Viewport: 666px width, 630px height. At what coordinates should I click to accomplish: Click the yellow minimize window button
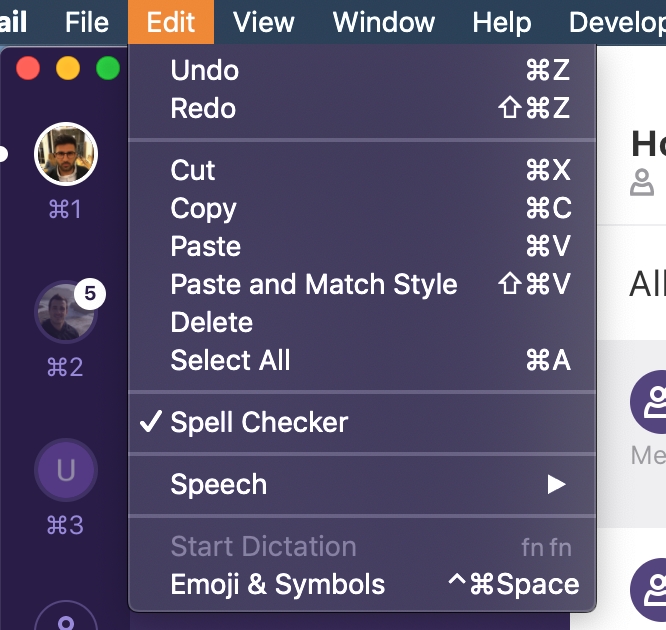[68, 68]
